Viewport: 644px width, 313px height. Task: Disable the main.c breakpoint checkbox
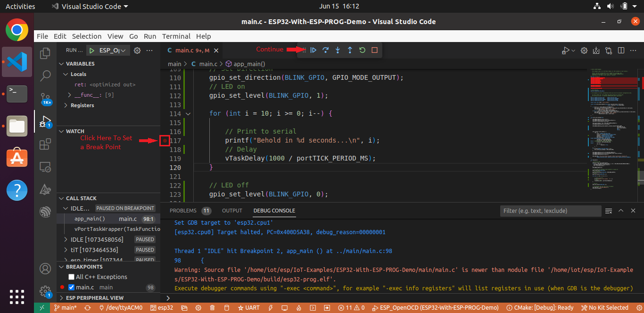[x=72, y=288]
